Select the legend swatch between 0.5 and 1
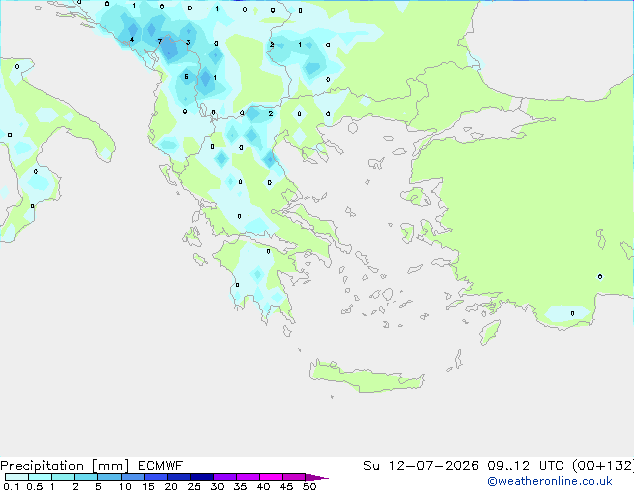Image resolution: width=634 pixels, height=490 pixels. [40, 477]
